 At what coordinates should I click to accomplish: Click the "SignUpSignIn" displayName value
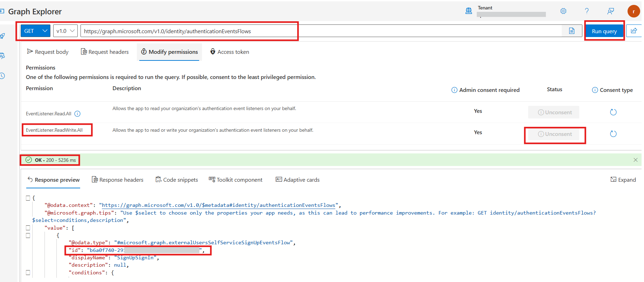[x=135, y=258]
